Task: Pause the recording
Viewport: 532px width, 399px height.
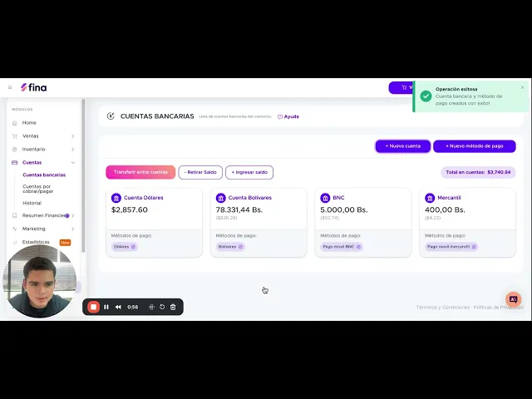Action: tap(106, 307)
